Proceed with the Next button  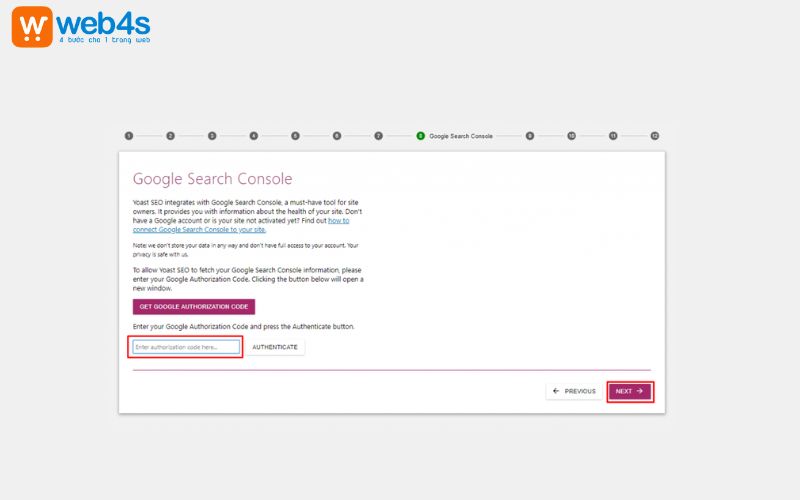630,391
